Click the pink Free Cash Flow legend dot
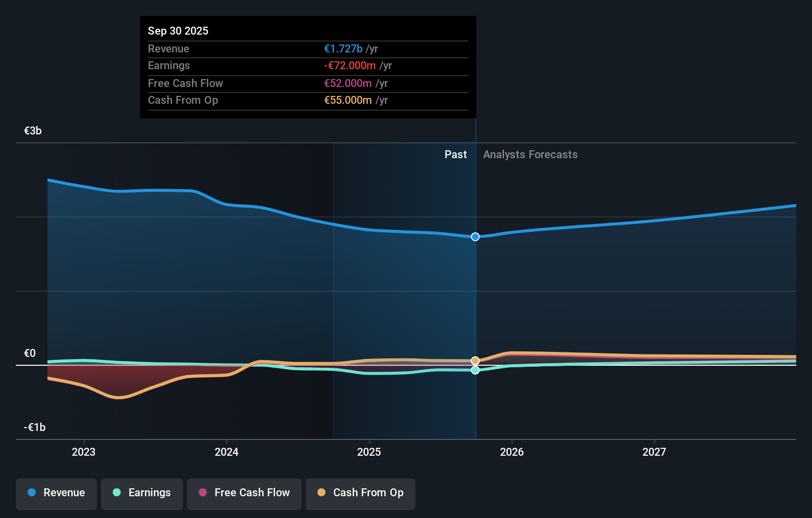Image resolution: width=812 pixels, height=518 pixels. click(202, 493)
